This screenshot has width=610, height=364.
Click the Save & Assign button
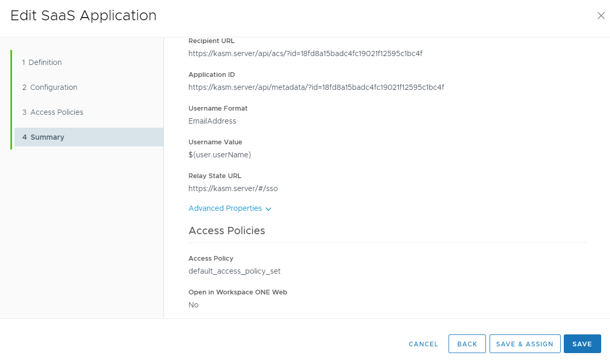click(524, 344)
